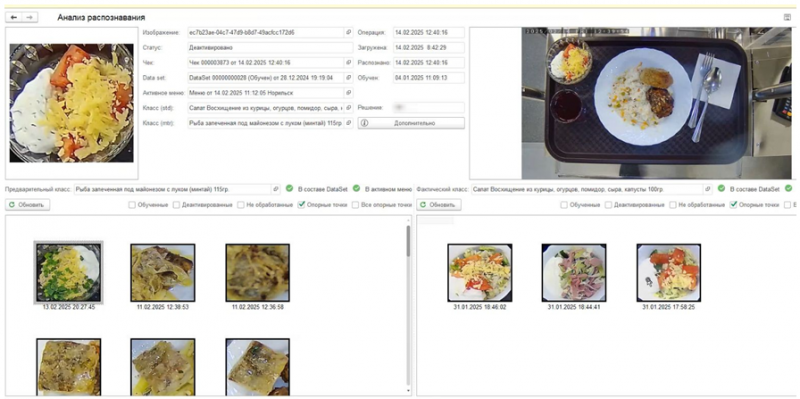Click the left gallery scroll-down arrow
Screen dimensions: 800x399
click(408, 391)
